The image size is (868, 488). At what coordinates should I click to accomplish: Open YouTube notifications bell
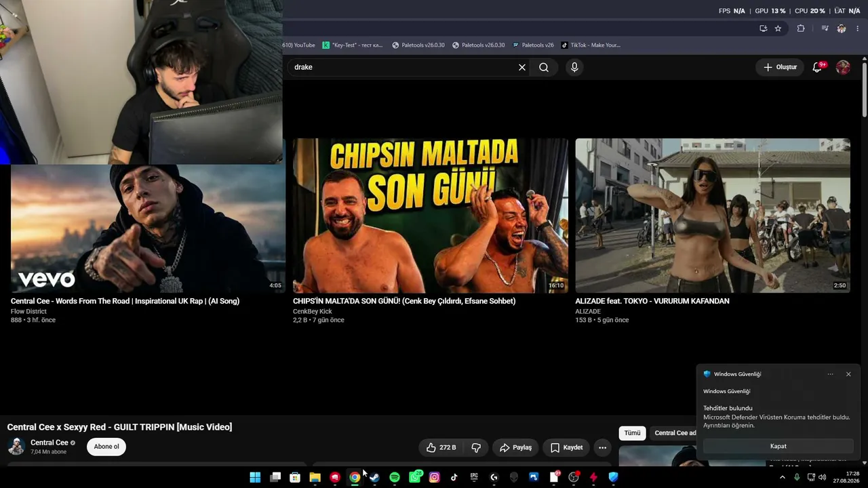click(817, 67)
